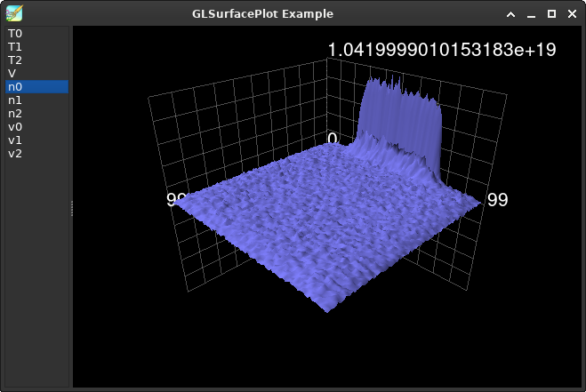Image resolution: width=586 pixels, height=392 pixels.
Task: Close the GLSurfacePlot Example window
Action: click(x=572, y=14)
